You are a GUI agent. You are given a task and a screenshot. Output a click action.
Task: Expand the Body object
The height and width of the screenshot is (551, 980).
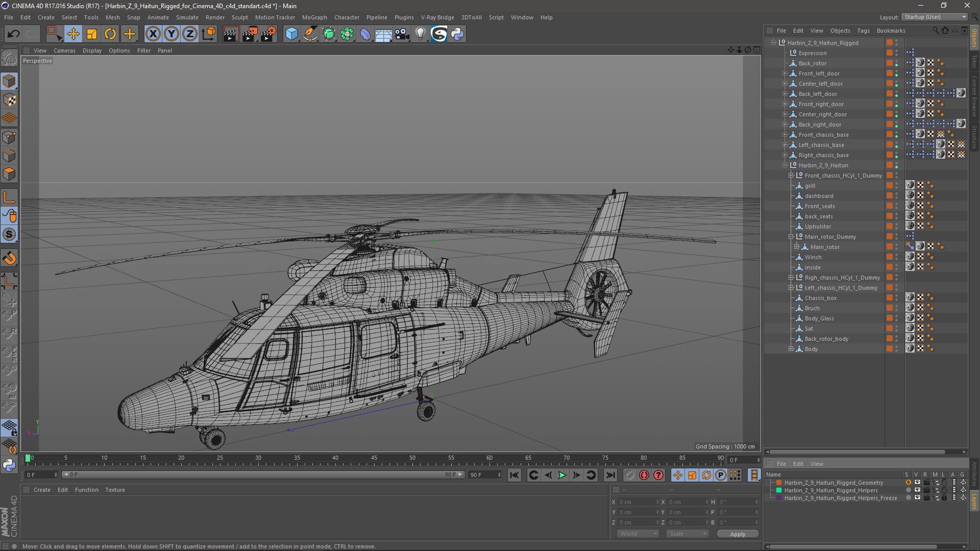click(x=791, y=349)
